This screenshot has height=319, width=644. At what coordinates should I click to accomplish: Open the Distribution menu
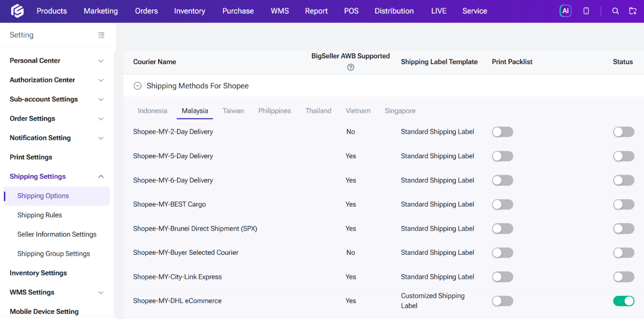pos(394,11)
